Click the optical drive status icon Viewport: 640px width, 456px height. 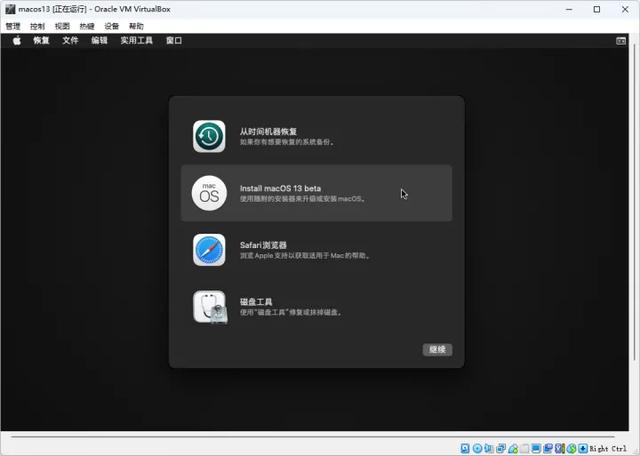click(x=478, y=449)
